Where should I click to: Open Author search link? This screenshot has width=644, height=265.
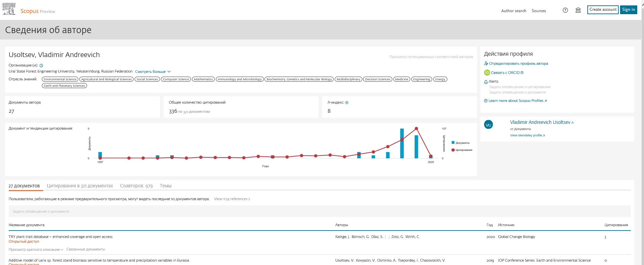pyautogui.click(x=513, y=11)
